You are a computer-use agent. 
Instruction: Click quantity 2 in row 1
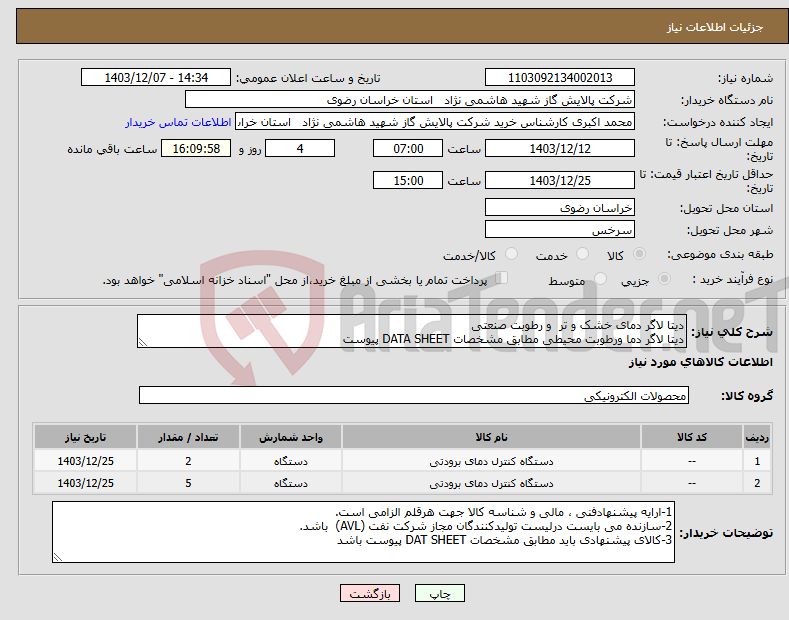tap(188, 461)
